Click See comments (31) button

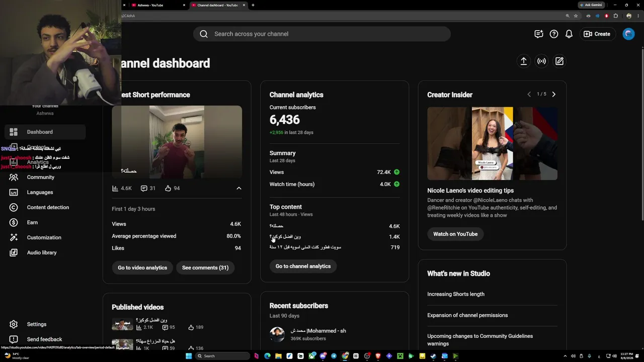pyautogui.click(x=205, y=267)
